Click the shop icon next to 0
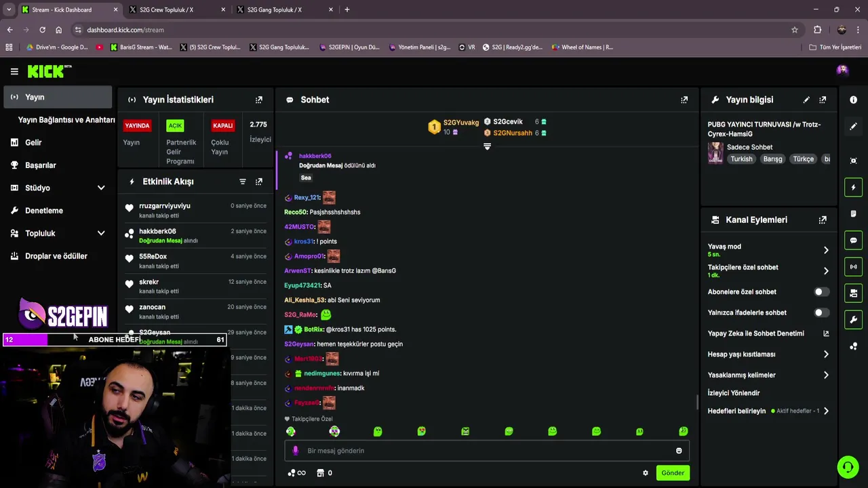 coord(320,473)
